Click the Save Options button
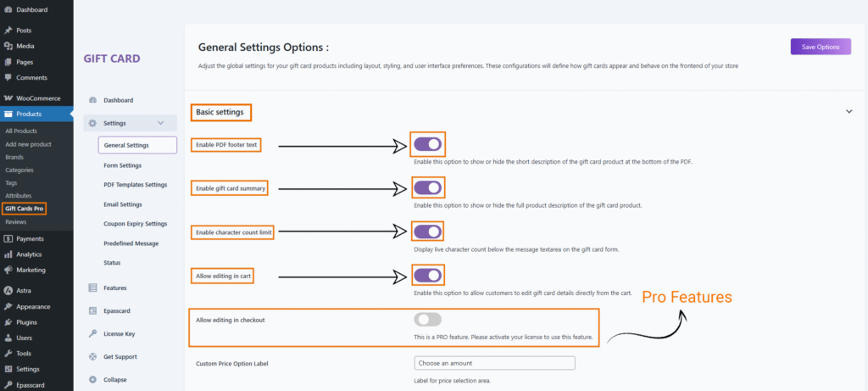The height and width of the screenshot is (391, 868). [x=820, y=47]
